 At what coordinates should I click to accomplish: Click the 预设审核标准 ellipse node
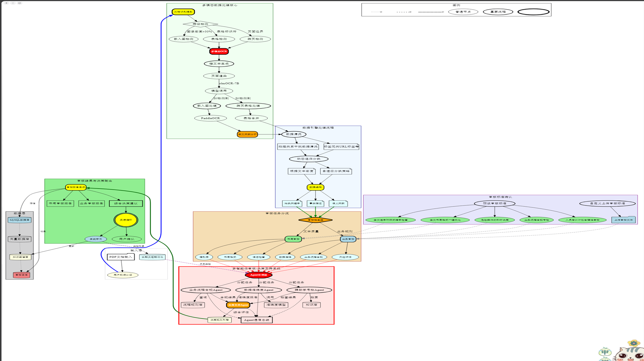point(495,204)
